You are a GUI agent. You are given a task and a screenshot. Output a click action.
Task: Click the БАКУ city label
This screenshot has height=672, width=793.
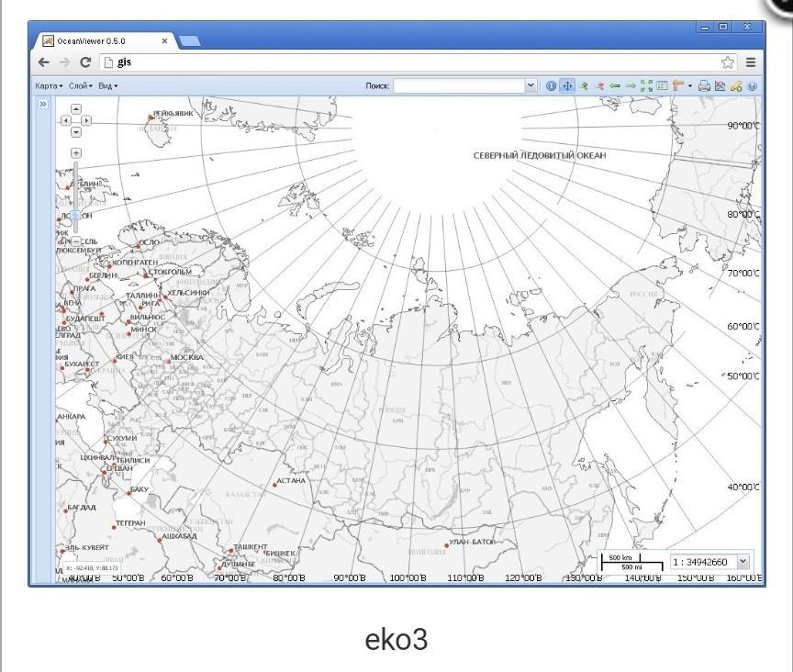click(140, 489)
